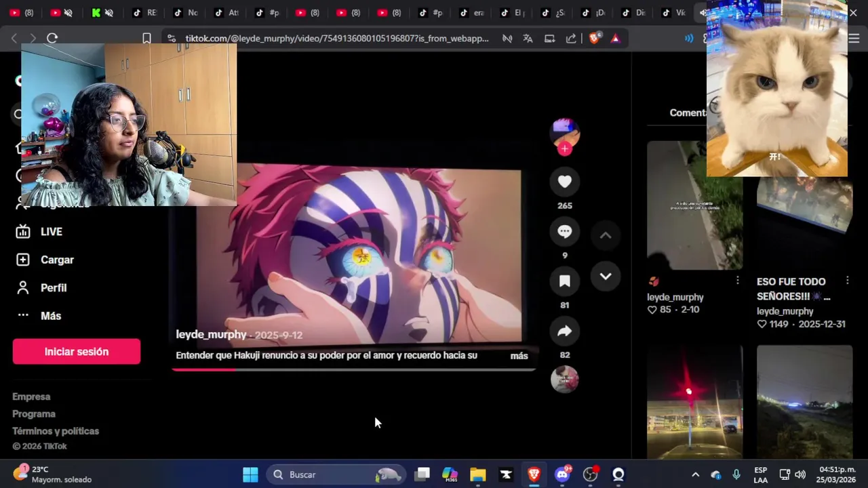868x488 pixels.
Task: Follow creator via red plus badge
Action: click(x=565, y=149)
